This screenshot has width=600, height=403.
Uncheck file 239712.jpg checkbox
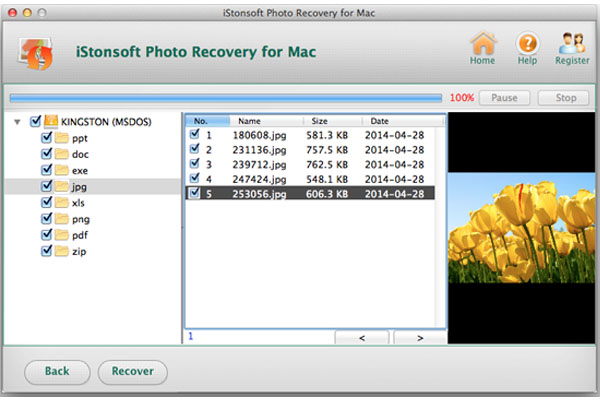pos(195,163)
